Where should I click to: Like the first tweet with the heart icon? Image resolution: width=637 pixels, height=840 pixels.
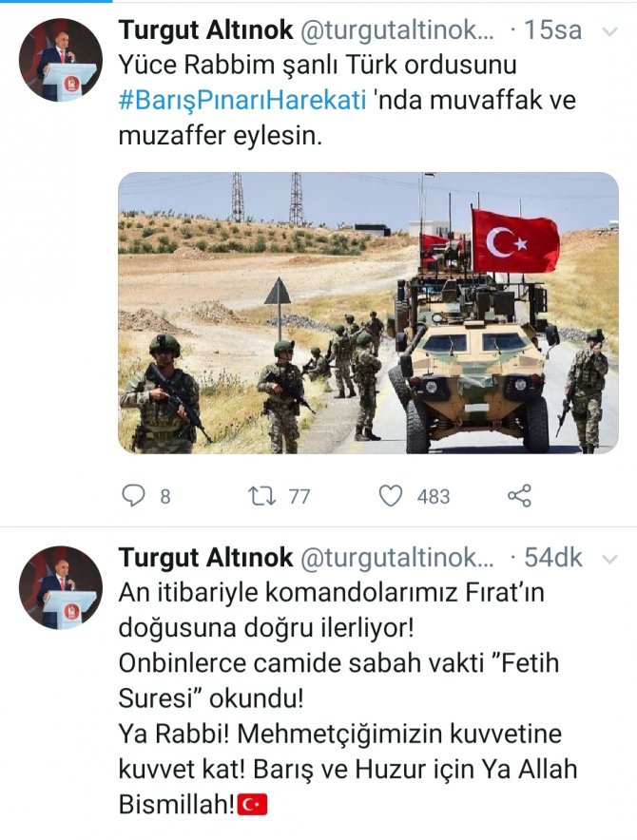pyautogui.click(x=391, y=495)
